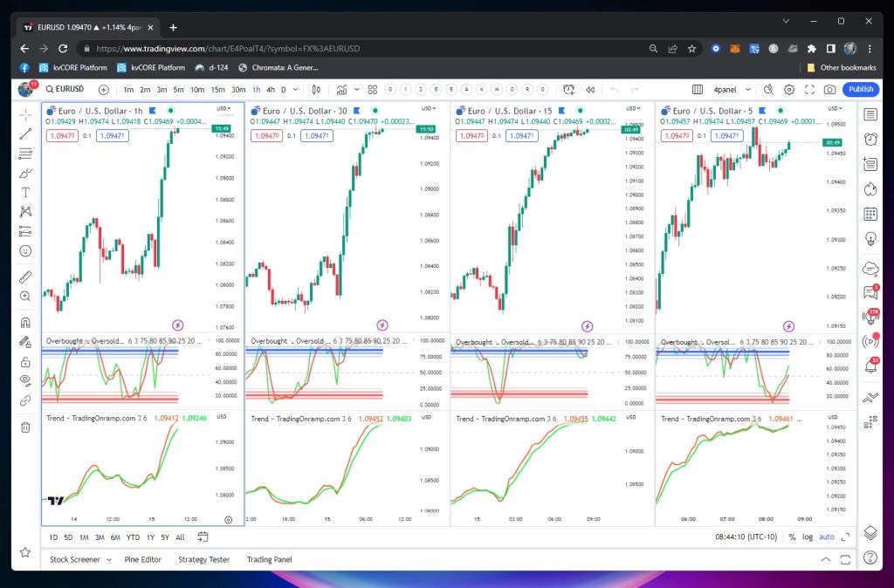Select the 4h timeframe button
The width and height of the screenshot is (894, 588).
pos(271,89)
